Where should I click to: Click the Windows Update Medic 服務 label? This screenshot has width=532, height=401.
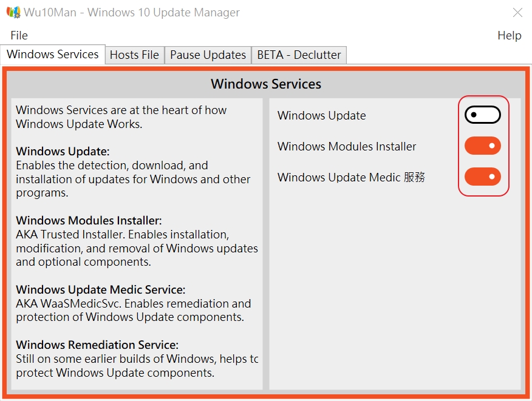click(x=351, y=177)
